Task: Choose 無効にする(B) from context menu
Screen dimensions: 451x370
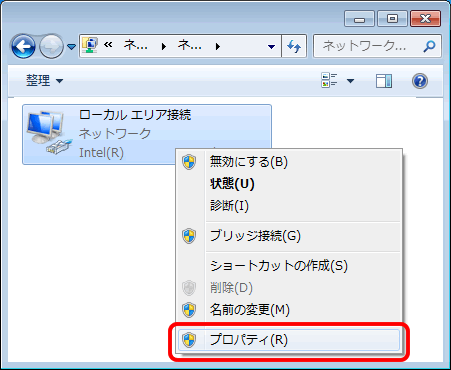Action: coord(289,162)
